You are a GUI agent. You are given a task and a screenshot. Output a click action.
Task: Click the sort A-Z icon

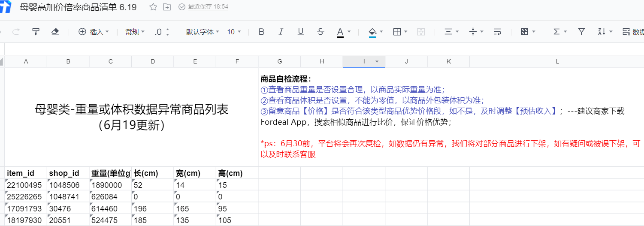(602, 32)
